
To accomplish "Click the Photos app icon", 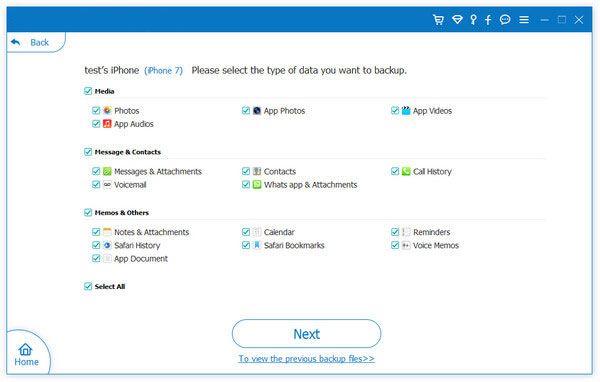I will click(107, 111).
